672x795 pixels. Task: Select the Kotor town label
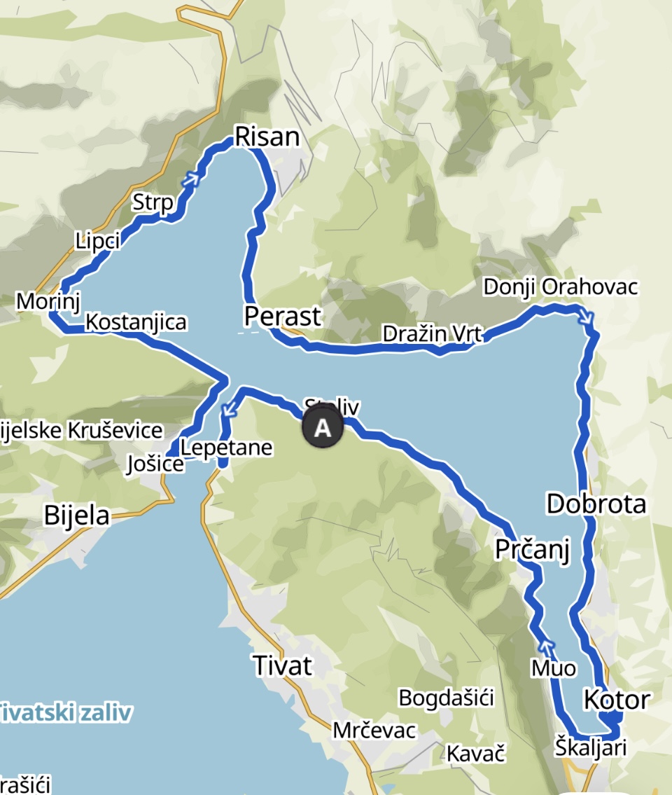617,700
